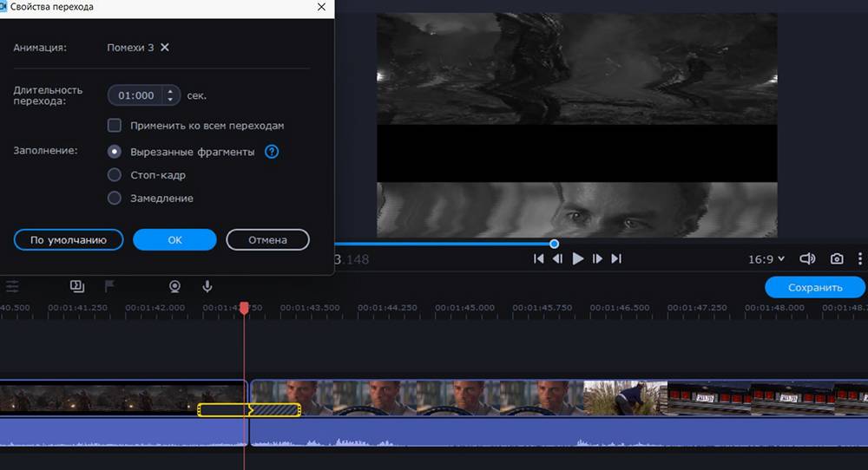Add a marker with the flag icon
The height and width of the screenshot is (470, 868).
click(109, 286)
